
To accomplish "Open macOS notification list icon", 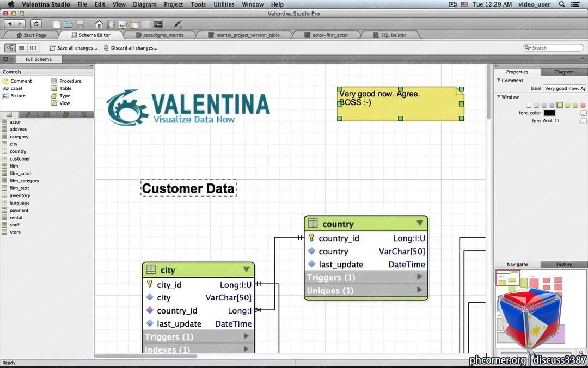I will pos(575,4).
